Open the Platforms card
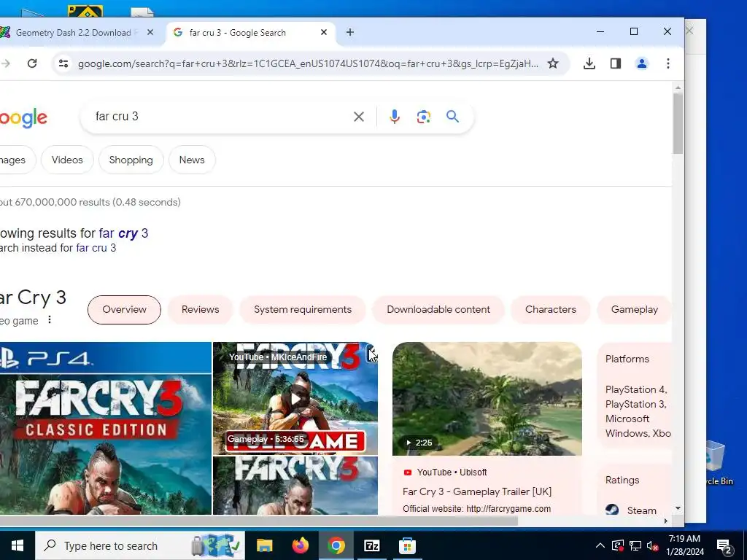 click(634, 395)
